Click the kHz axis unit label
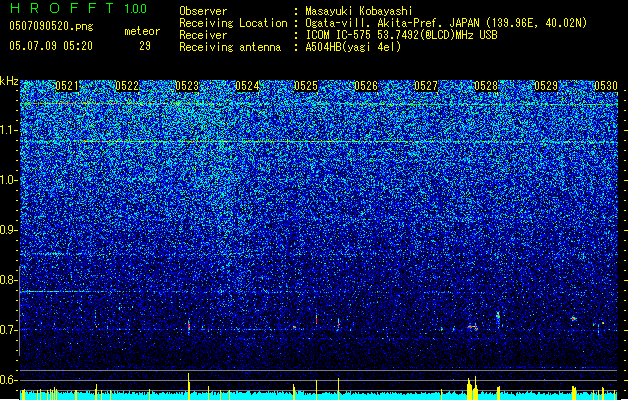 tap(9, 81)
